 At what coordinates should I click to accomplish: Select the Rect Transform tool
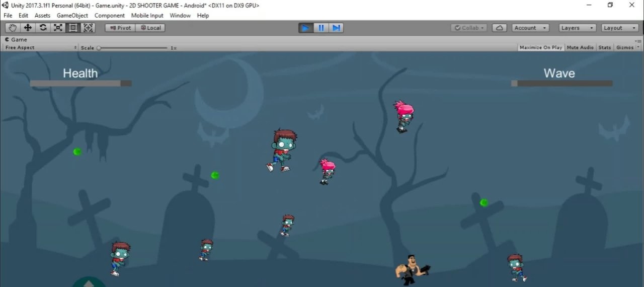[x=73, y=28]
